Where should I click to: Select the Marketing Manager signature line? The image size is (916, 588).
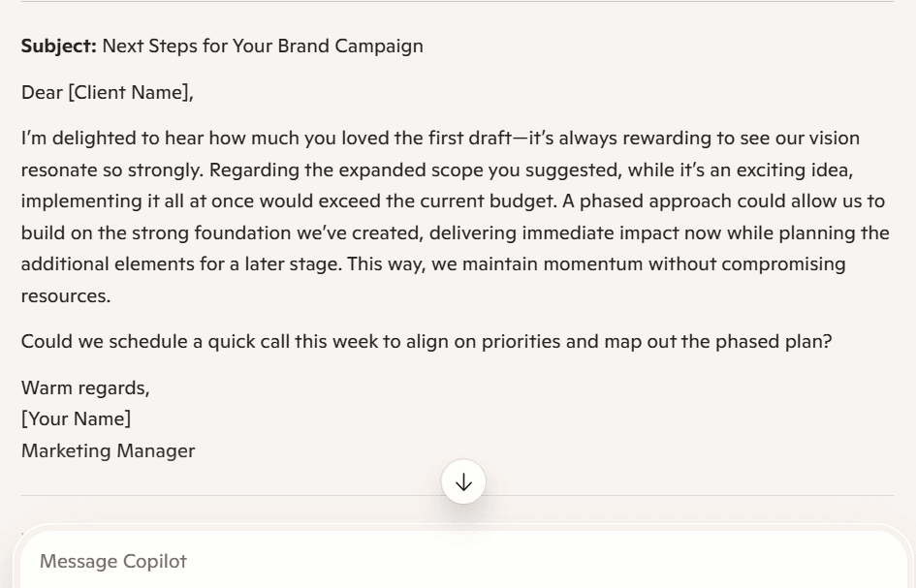[x=108, y=450]
